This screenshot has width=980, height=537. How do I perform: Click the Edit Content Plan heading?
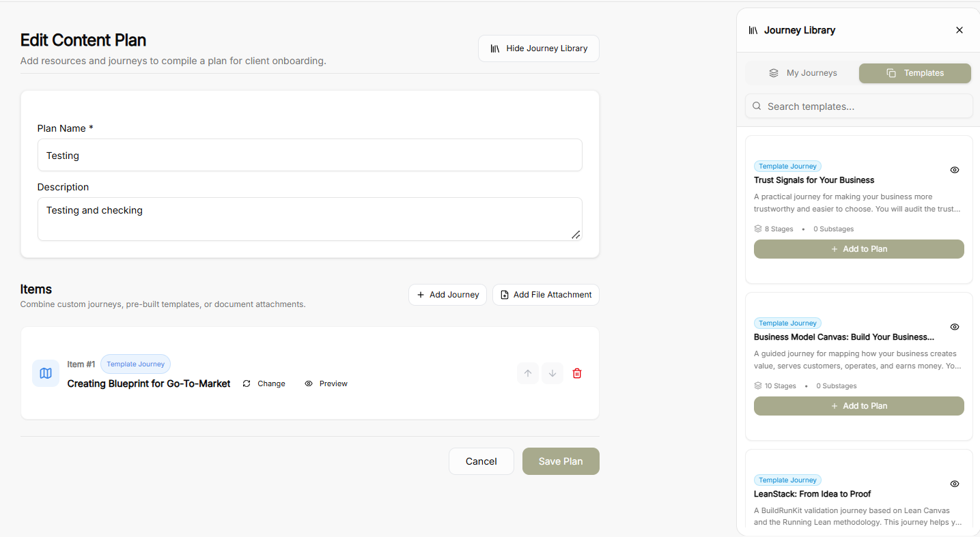[83, 40]
